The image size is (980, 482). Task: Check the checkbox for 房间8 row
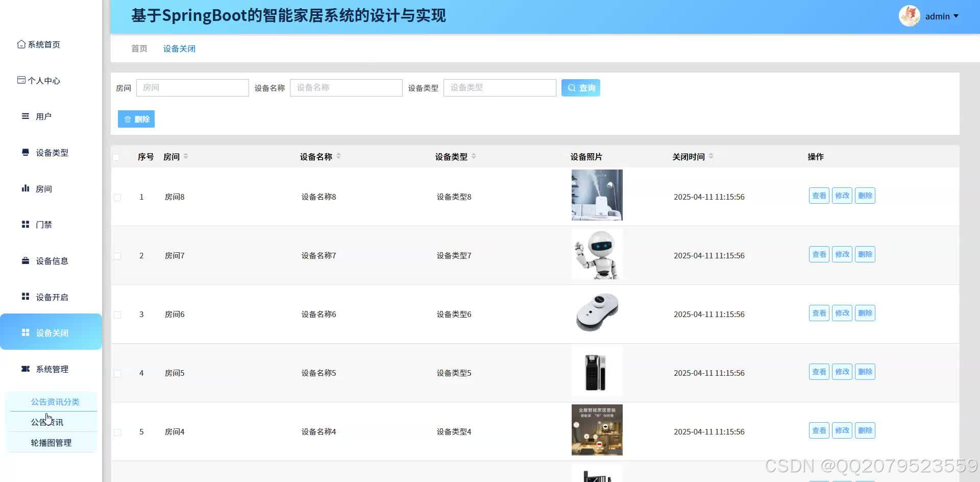pyautogui.click(x=117, y=197)
